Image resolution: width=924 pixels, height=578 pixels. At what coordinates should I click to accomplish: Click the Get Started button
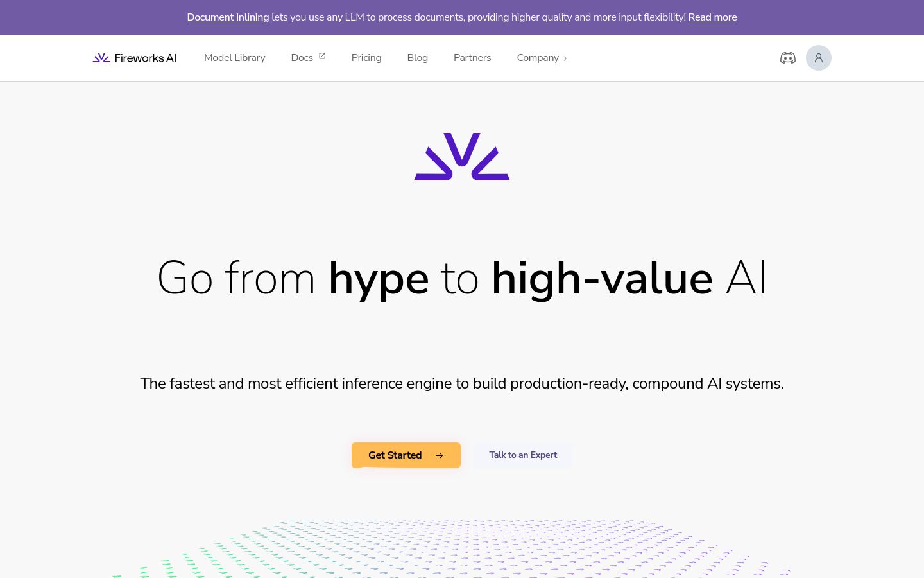pyautogui.click(x=406, y=455)
